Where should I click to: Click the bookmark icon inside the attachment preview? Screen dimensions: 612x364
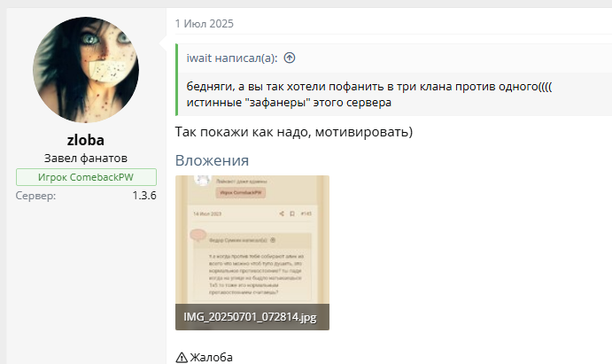point(292,213)
